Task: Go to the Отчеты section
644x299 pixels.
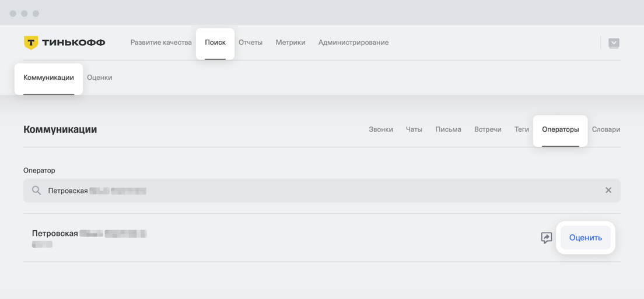Action: pos(250,43)
